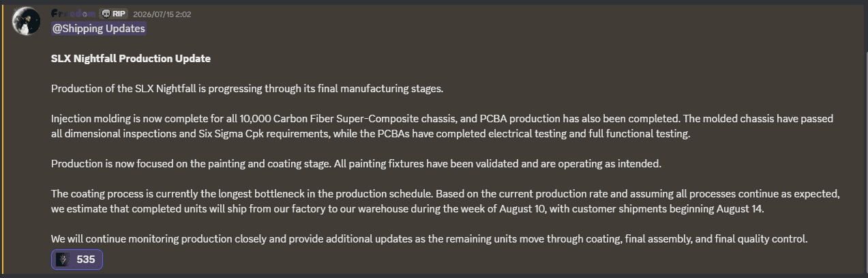Click the RIP server tag badge
This screenshot has width=868, height=278.
pos(113,14)
